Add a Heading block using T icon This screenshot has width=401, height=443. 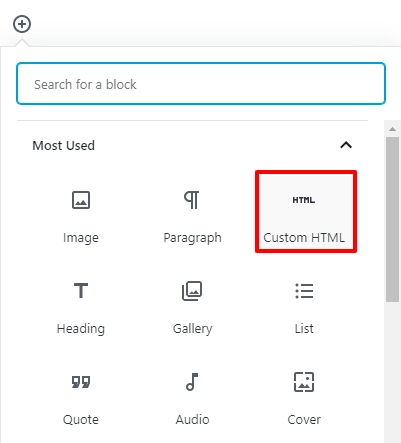[81, 291]
